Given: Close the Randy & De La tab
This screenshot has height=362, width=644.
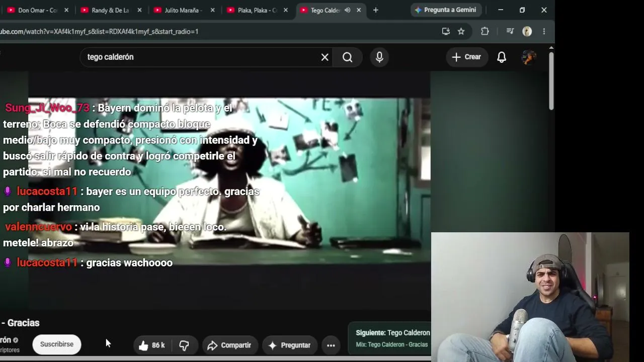Looking at the screenshot, I should point(139,10).
